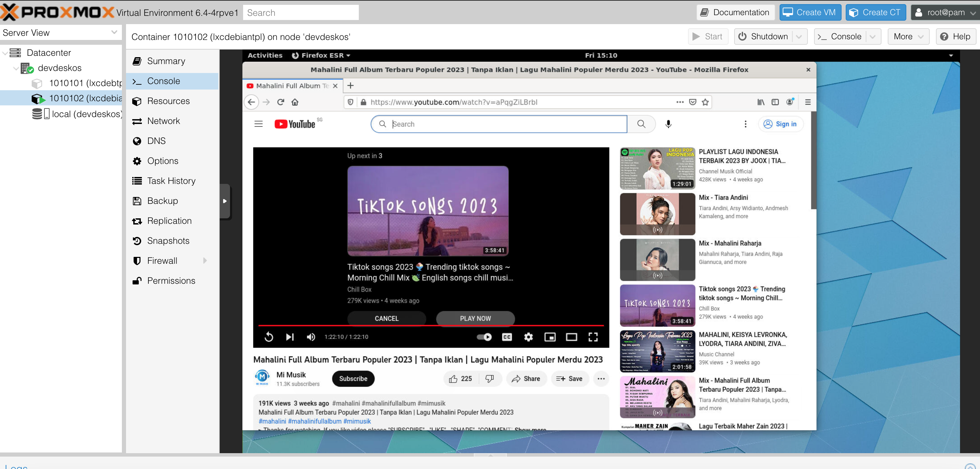This screenshot has height=469, width=980.
Task: Open a new Firefox tab with plus icon
Action: click(x=351, y=86)
